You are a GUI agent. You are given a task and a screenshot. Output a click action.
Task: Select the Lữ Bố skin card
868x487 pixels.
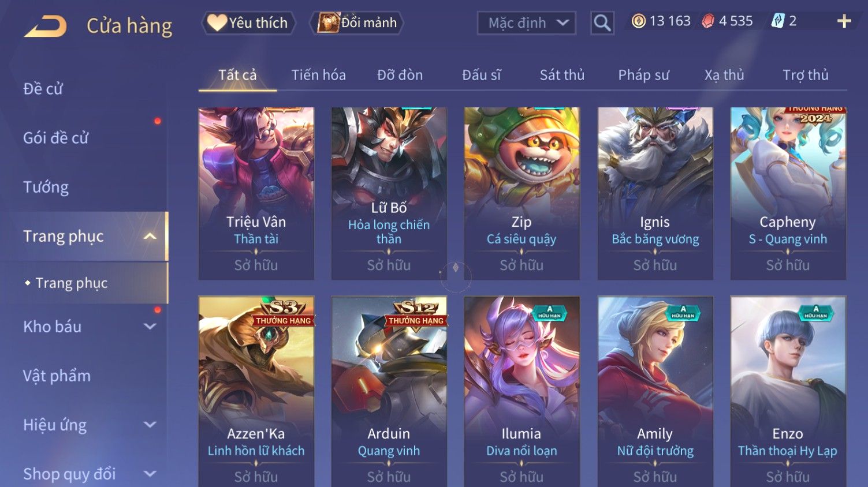click(x=389, y=193)
